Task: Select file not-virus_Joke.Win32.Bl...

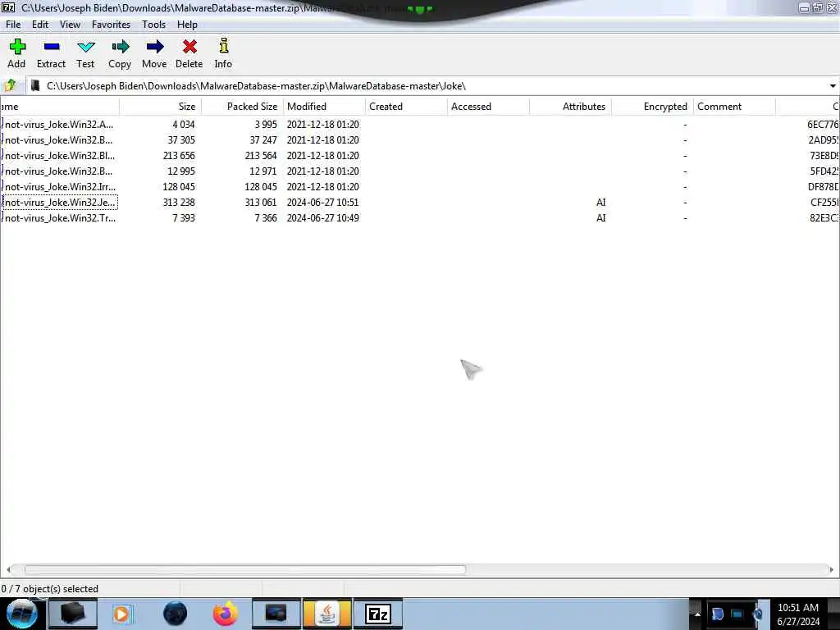Action: [x=59, y=155]
